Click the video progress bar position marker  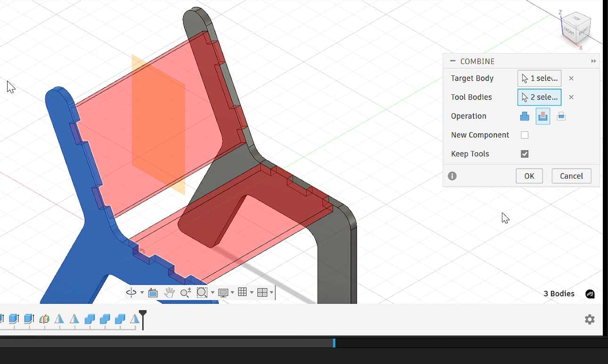(334, 343)
